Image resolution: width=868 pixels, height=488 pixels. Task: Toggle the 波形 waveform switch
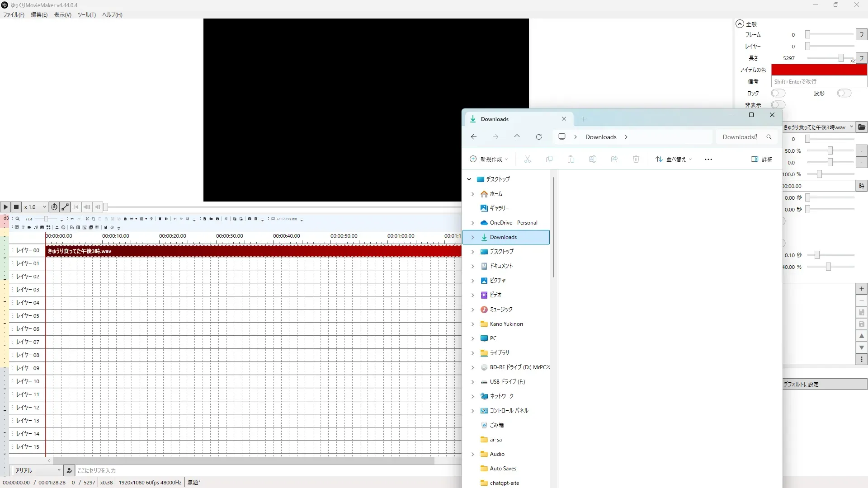[x=844, y=93]
